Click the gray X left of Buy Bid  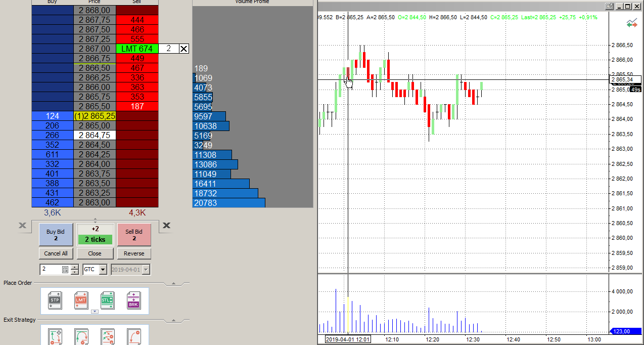click(x=23, y=225)
